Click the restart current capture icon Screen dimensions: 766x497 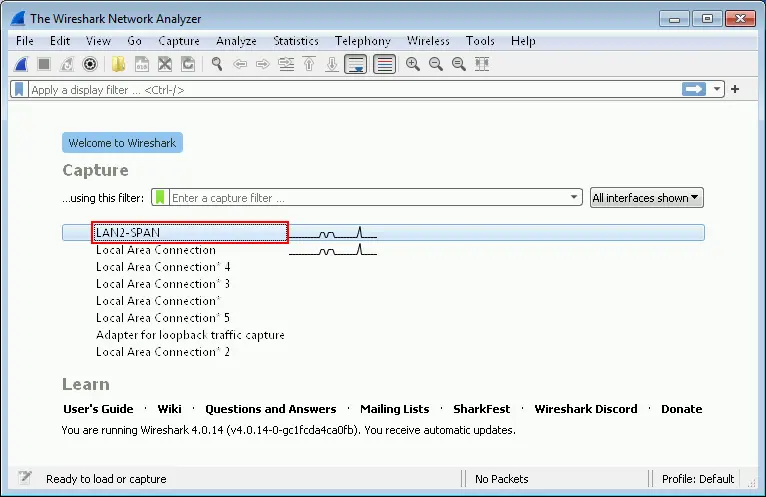[67, 64]
